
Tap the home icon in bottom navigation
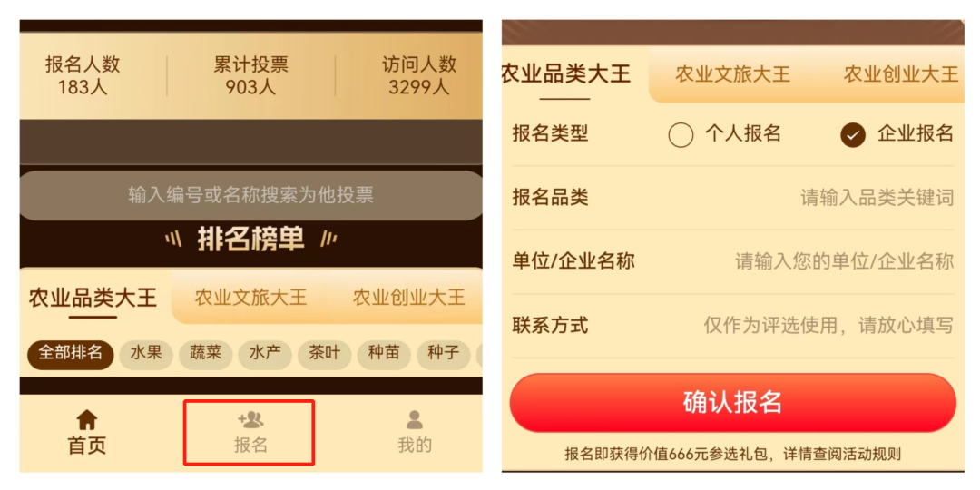tap(87, 420)
